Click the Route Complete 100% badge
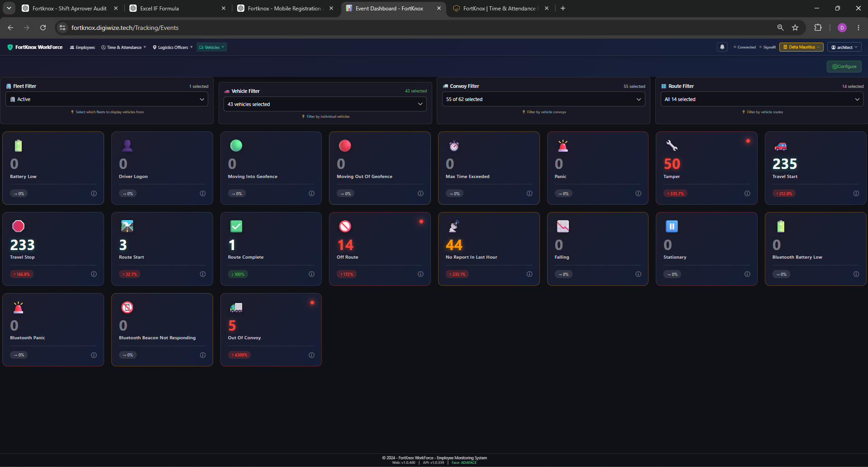868x467 pixels. 238,274
